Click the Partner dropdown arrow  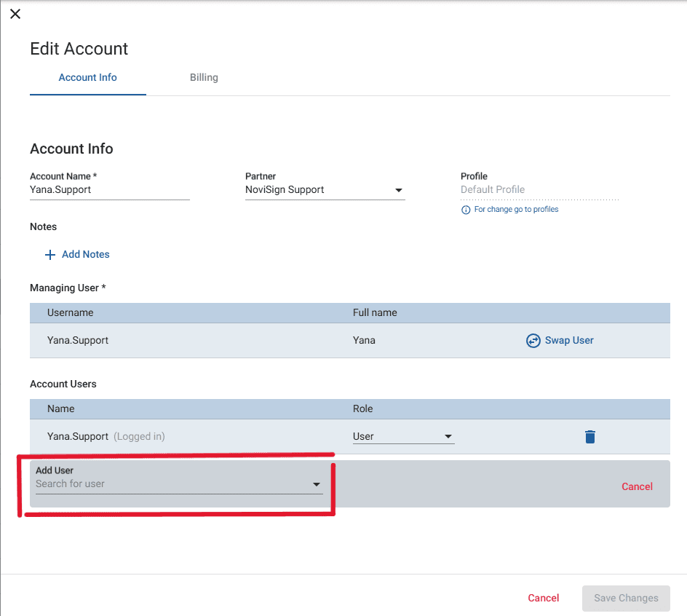(x=399, y=189)
